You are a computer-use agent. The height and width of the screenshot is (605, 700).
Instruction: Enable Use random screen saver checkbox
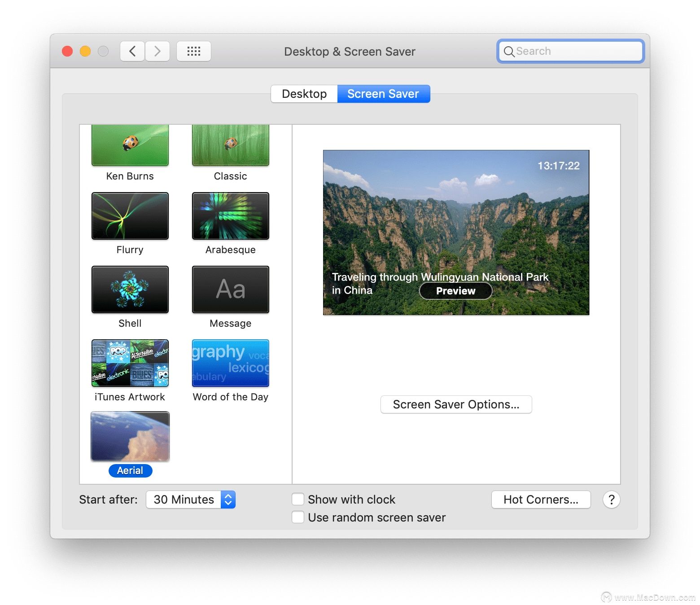pos(298,517)
